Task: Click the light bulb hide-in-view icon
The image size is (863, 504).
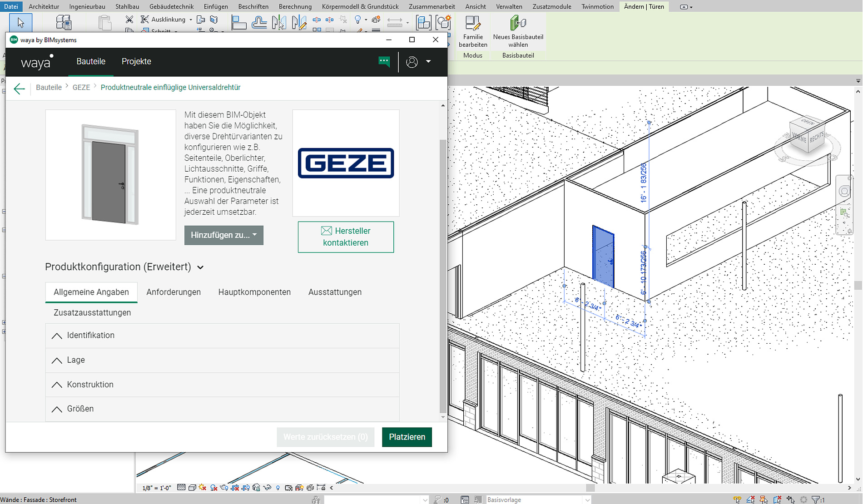Action: point(358,20)
